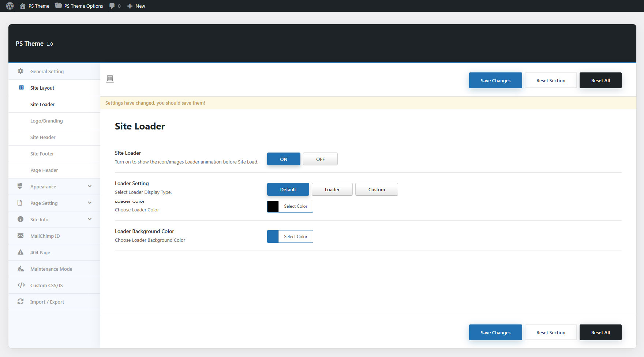Choose the Loader display type option
The image size is (644, 357).
pos(332,189)
